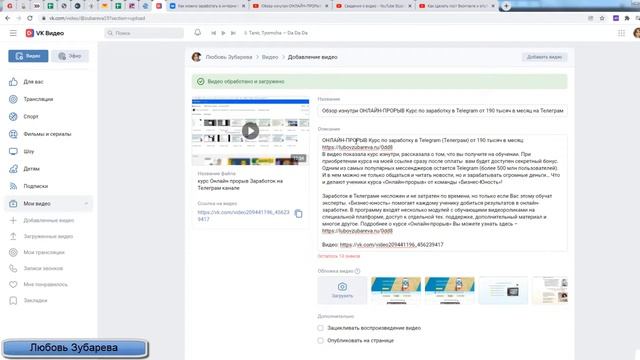
Task: Open the VK services grid icon
Action: [621, 33]
